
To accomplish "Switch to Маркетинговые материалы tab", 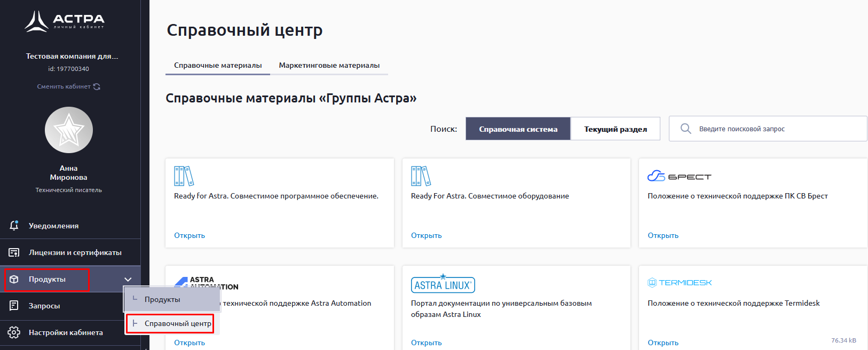I will coord(329,66).
